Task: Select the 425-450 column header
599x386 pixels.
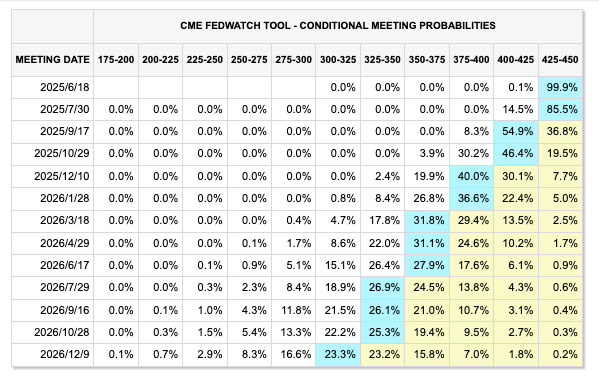Action: [x=560, y=60]
